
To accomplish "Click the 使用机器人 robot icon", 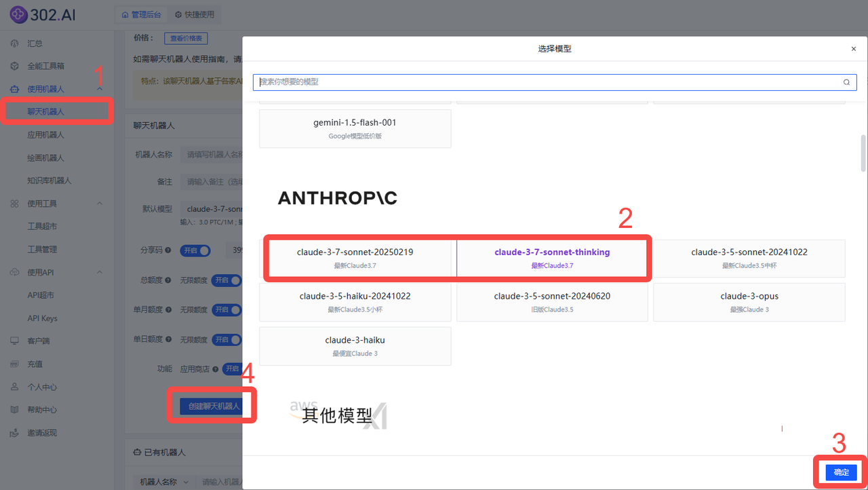I will (x=14, y=89).
